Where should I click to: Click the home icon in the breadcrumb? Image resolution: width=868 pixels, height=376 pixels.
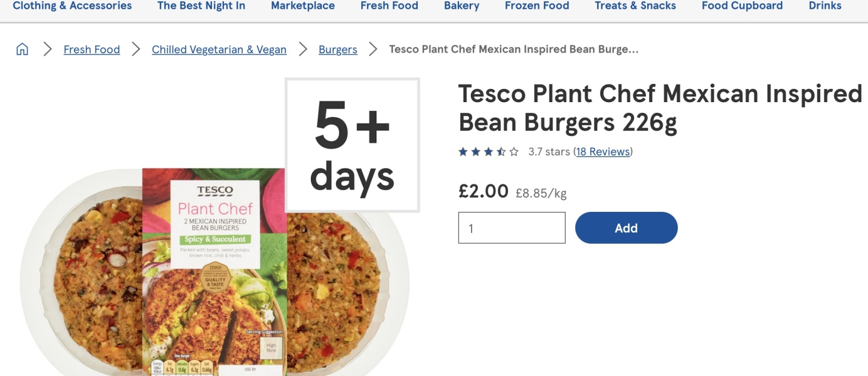click(x=22, y=50)
